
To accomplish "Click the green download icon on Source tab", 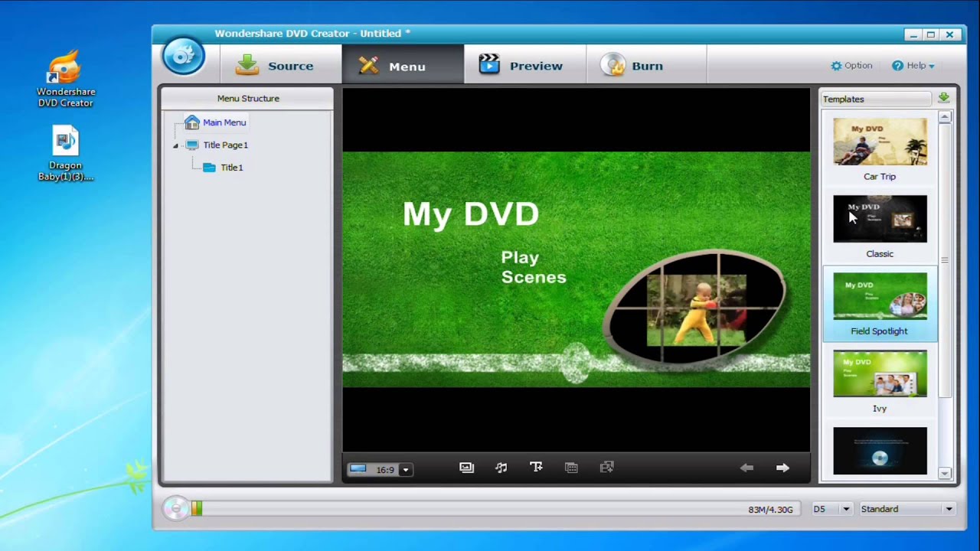I will click(x=247, y=64).
